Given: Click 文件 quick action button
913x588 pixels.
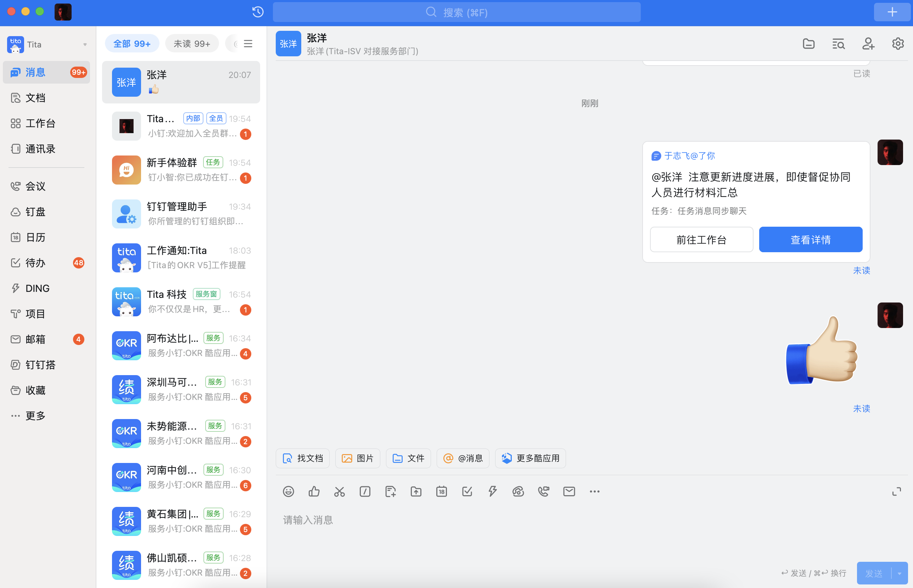Looking at the screenshot, I should 408,458.
